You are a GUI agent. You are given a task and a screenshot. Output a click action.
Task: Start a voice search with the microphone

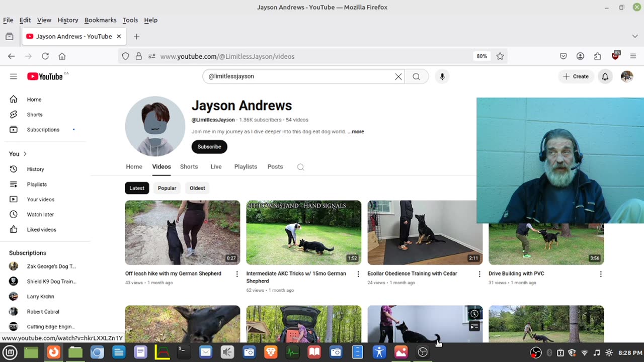click(x=442, y=76)
